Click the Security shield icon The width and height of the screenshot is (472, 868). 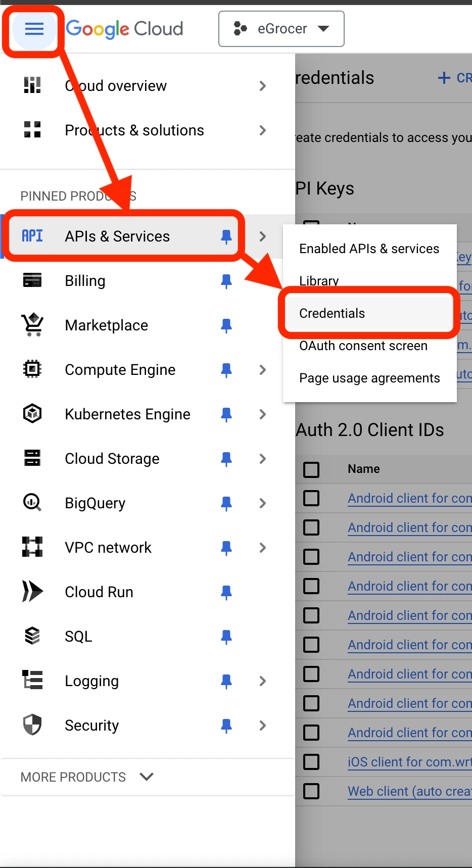pos(32,725)
